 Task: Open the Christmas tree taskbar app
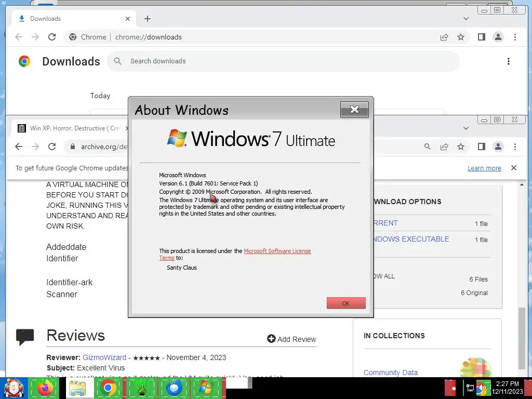(141, 388)
